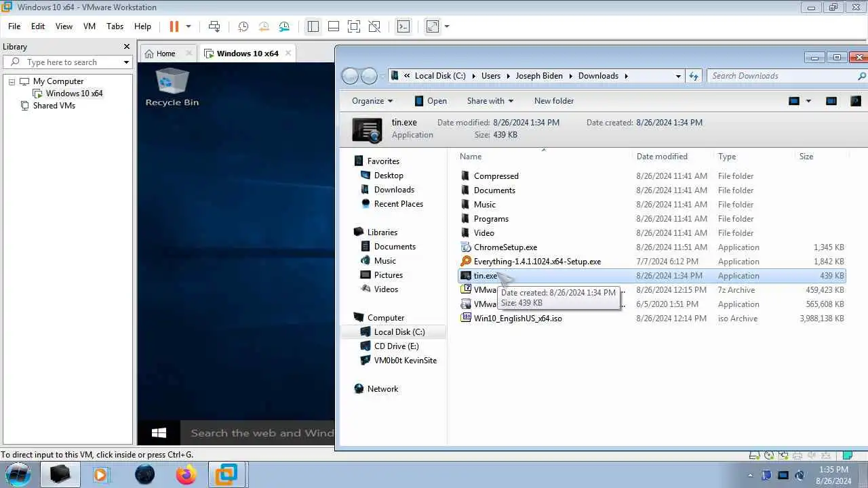Image resolution: width=868 pixels, height=488 pixels.
Task: Open CD Drive (E:) in navigation pane
Action: tap(396, 346)
